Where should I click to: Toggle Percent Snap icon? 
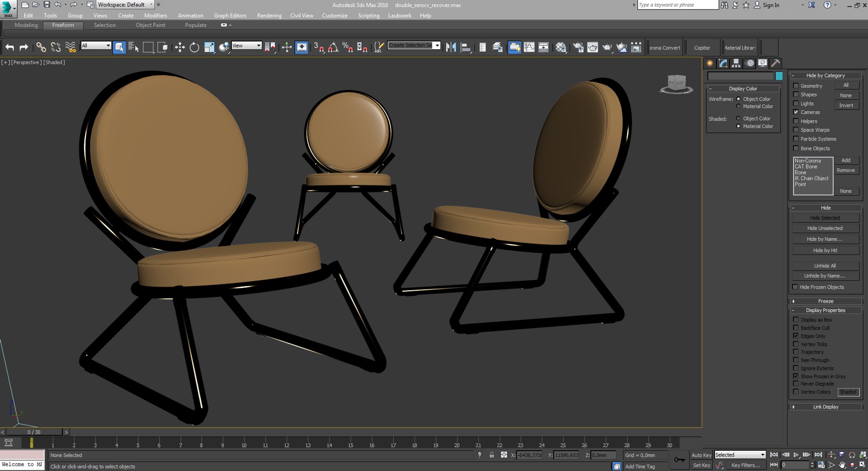pyautogui.click(x=348, y=47)
